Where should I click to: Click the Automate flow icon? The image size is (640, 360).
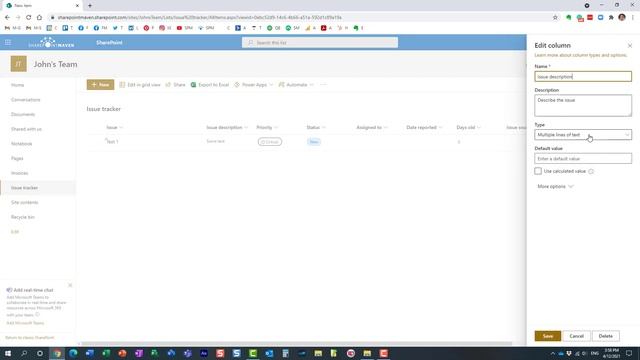281,84
